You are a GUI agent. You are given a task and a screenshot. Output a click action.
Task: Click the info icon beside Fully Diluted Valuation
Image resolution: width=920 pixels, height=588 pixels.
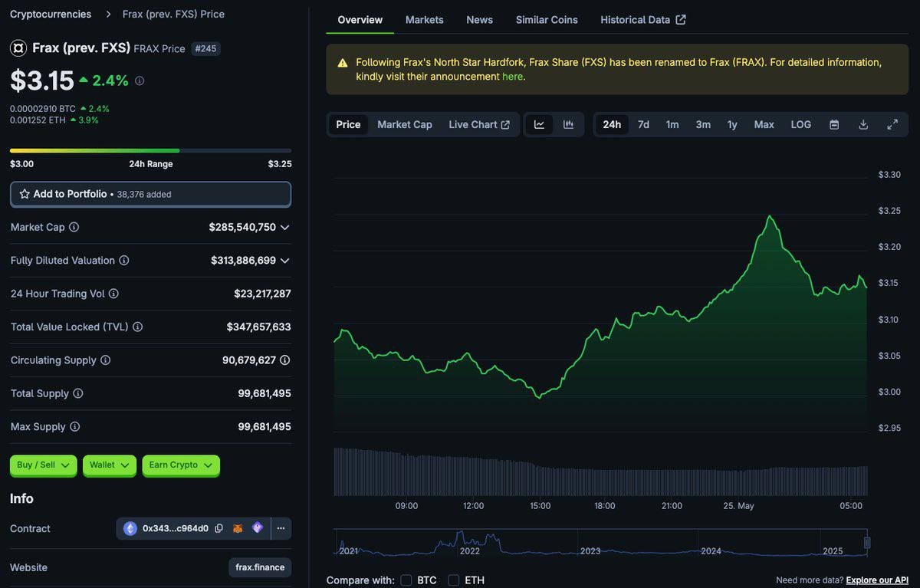coord(124,261)
